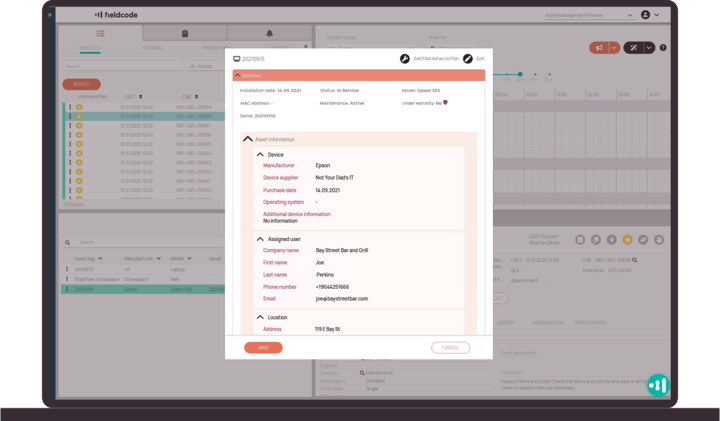The height and width of the screenshot is (421, 720).
Task: Click the under warranty shield icon
Action: [445, 102]
